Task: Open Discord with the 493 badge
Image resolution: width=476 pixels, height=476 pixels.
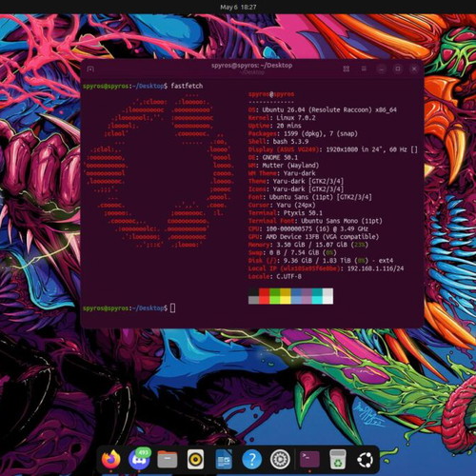Action: click(x=140, y=459)
